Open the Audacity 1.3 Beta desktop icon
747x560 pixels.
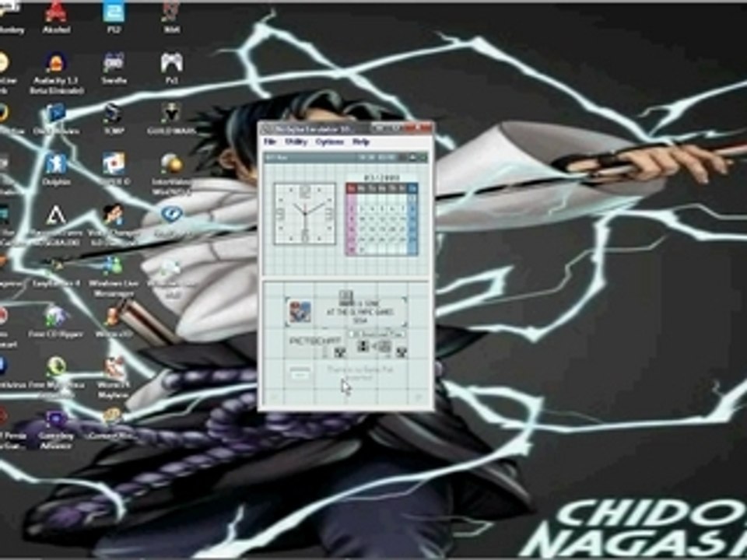(x=56, y=73)
